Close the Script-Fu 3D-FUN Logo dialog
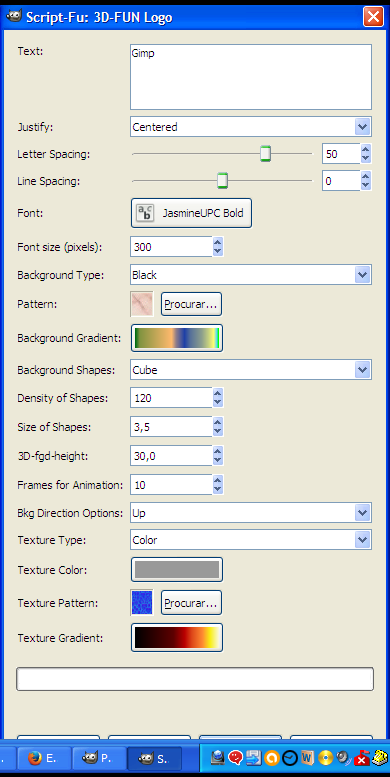Screen dimensions: 390x777 click(x=373, y=17)
